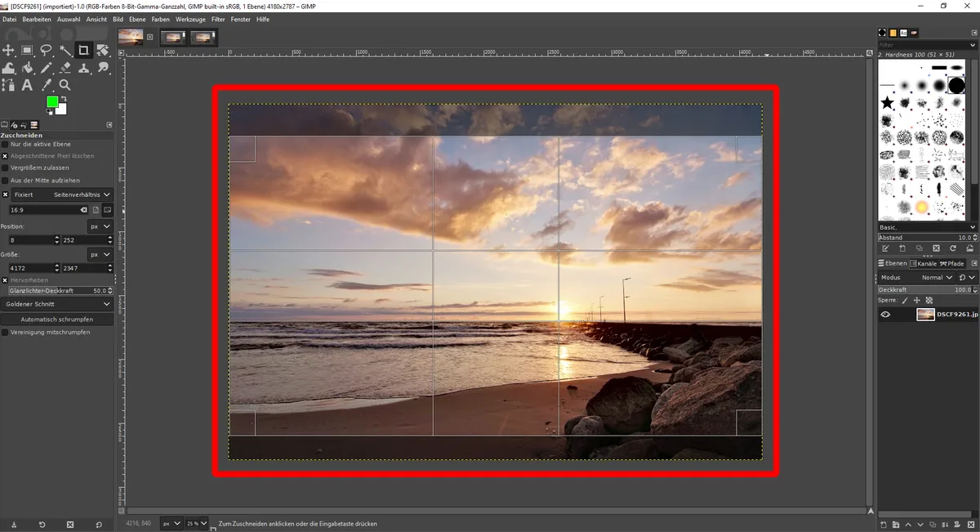Select the second image thumbnail tab

click(173, 37)
